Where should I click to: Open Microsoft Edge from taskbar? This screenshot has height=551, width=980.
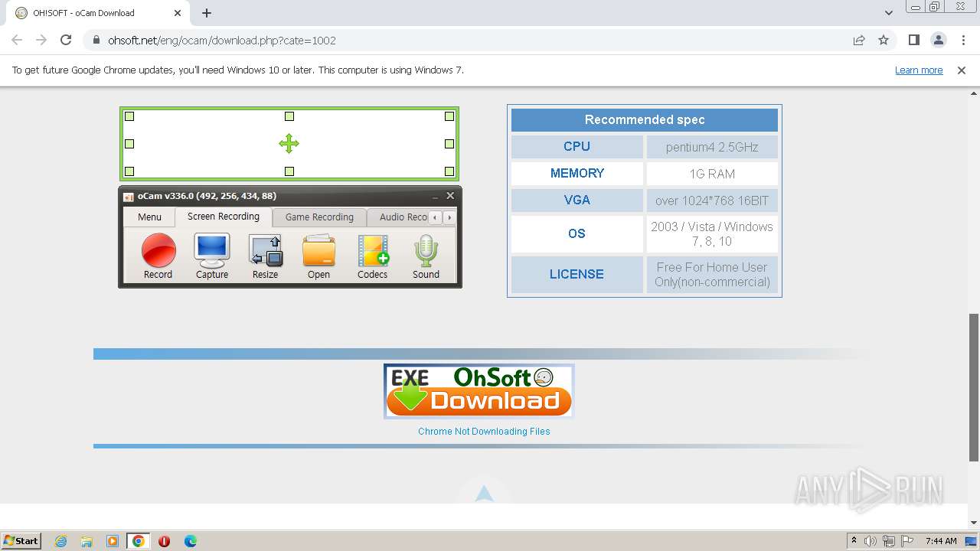(191, 541)
